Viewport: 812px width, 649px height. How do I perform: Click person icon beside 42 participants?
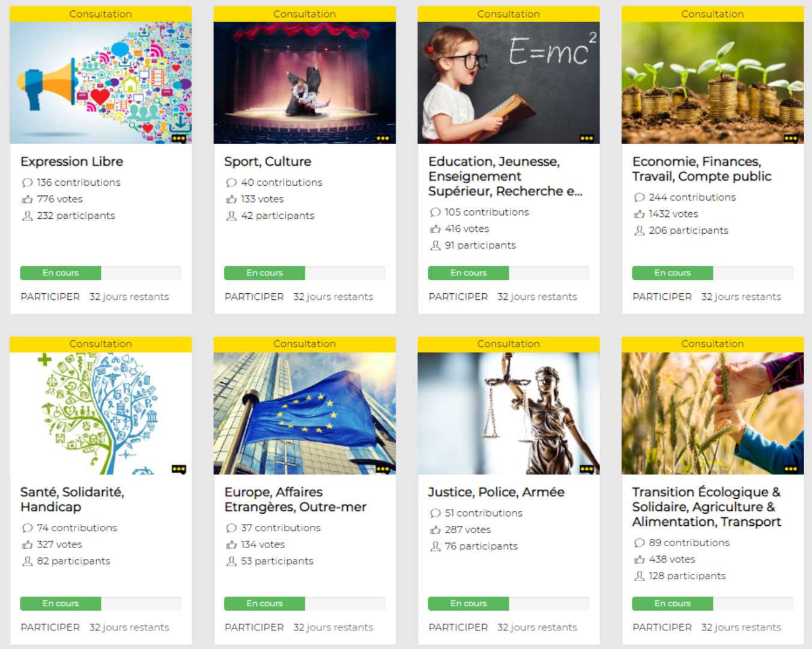click(x=231, y=216)
